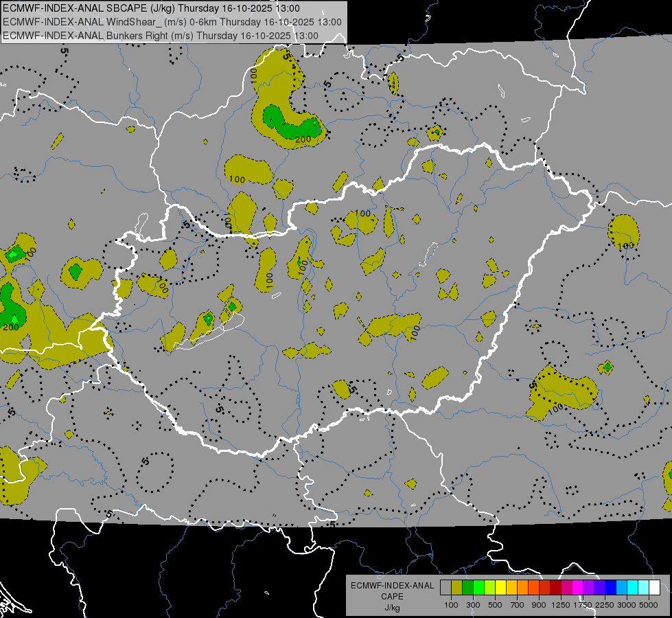
Task: Click the 700 value under the legend
Action: pyautogui.click(x=518, y=605)
